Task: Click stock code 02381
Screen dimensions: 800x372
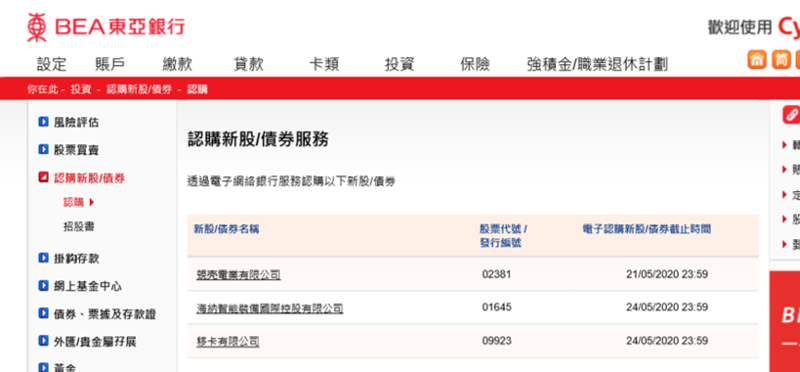Action: tap(496, 275)
